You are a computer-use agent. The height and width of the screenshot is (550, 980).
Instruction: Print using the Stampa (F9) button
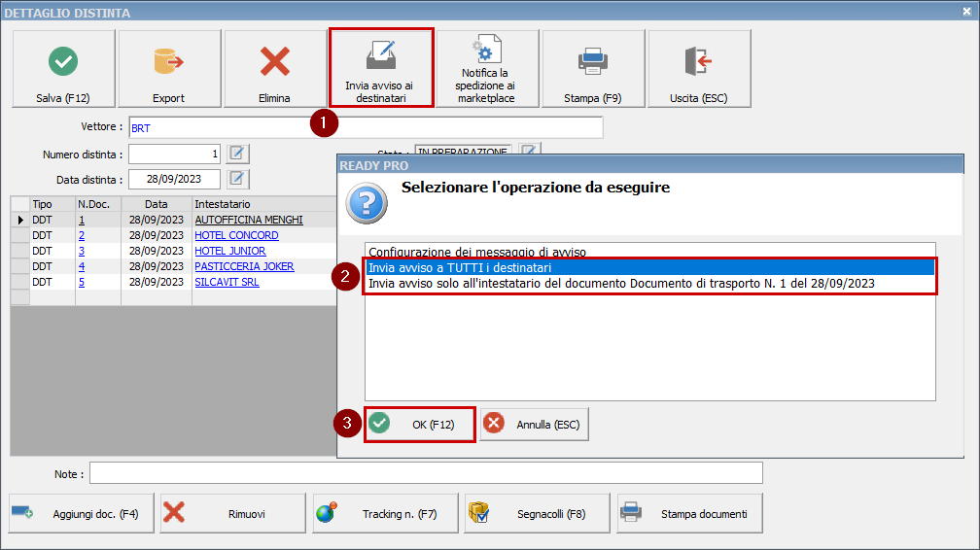tap(593, 69)
